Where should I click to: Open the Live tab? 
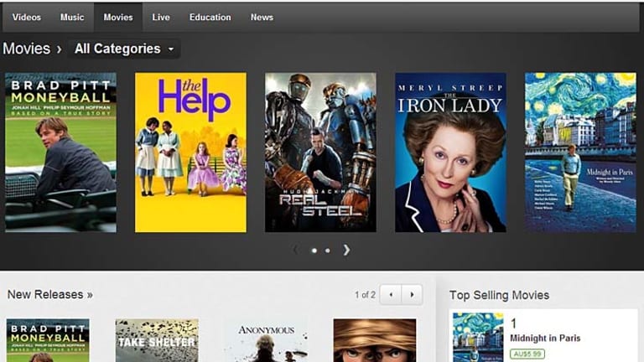(160, 17)
